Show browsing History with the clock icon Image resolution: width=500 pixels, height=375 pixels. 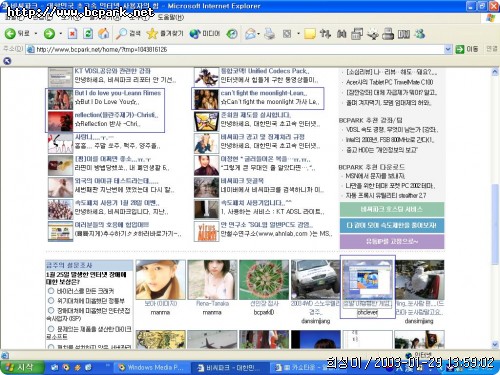pyautogui.click(x=232, y=33)
